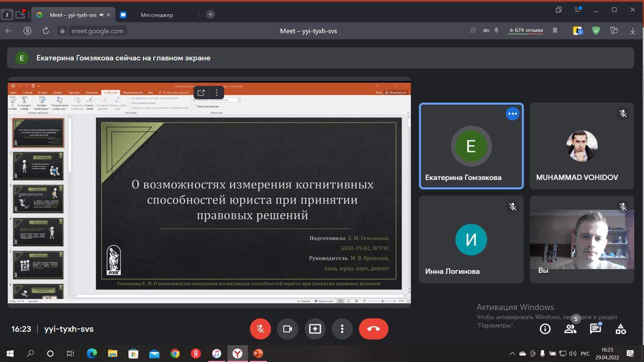644x362 pixels.
Task: Open Yandex home via the Я button
Action: pyautogui.click(x=27, y=31)
